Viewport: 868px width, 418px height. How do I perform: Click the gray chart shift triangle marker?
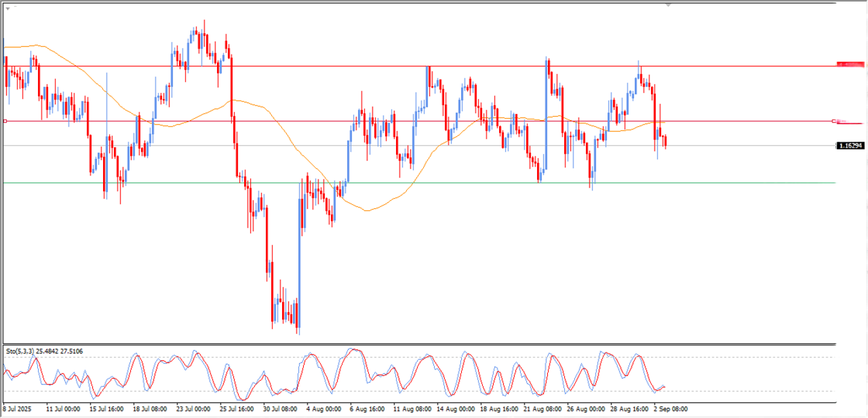[x=669, y=5]
